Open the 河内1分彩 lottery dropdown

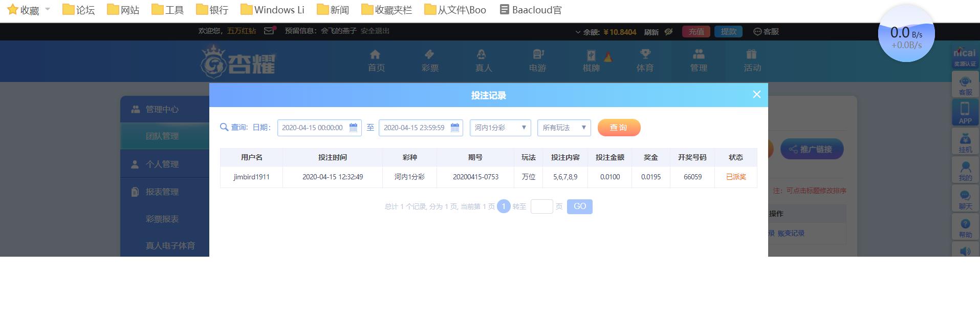point(500,128)
